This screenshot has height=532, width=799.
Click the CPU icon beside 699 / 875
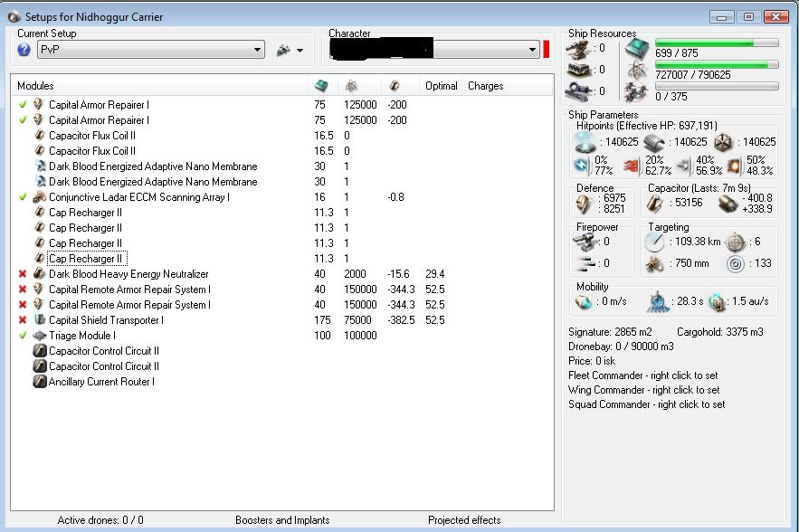point(636,49)
